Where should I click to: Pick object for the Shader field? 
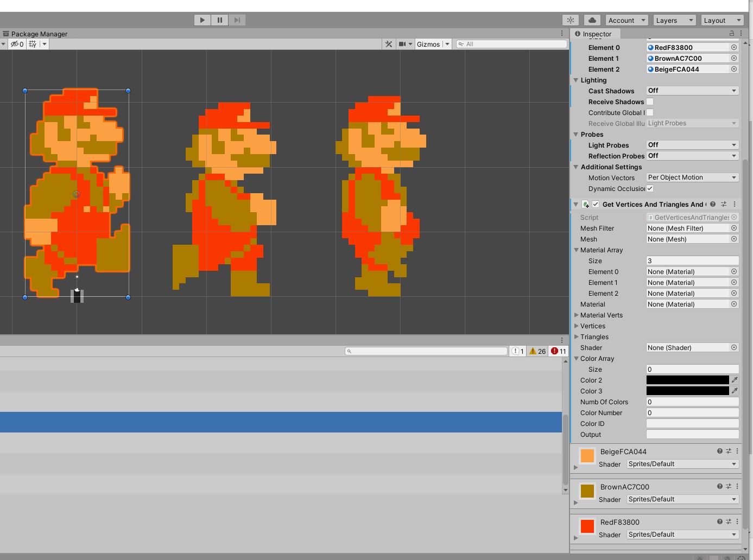[x=734, y=347]
